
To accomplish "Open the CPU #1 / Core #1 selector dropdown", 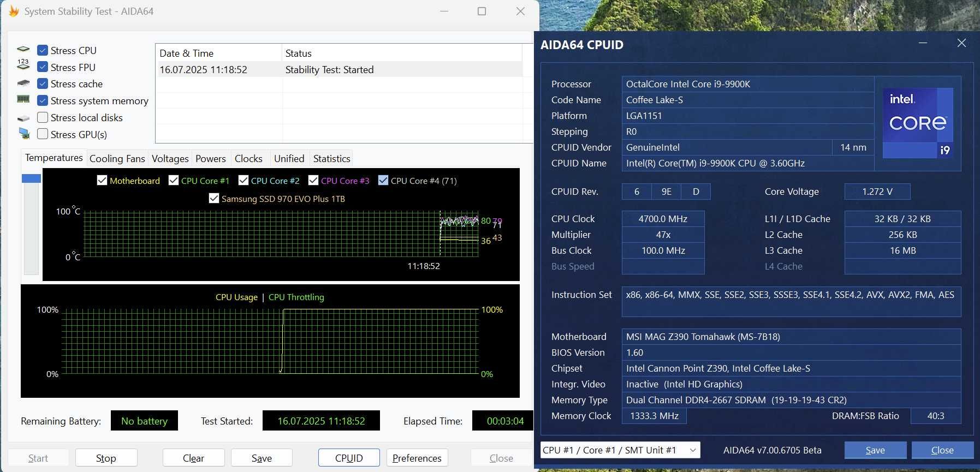I will (x=620, y=450).
